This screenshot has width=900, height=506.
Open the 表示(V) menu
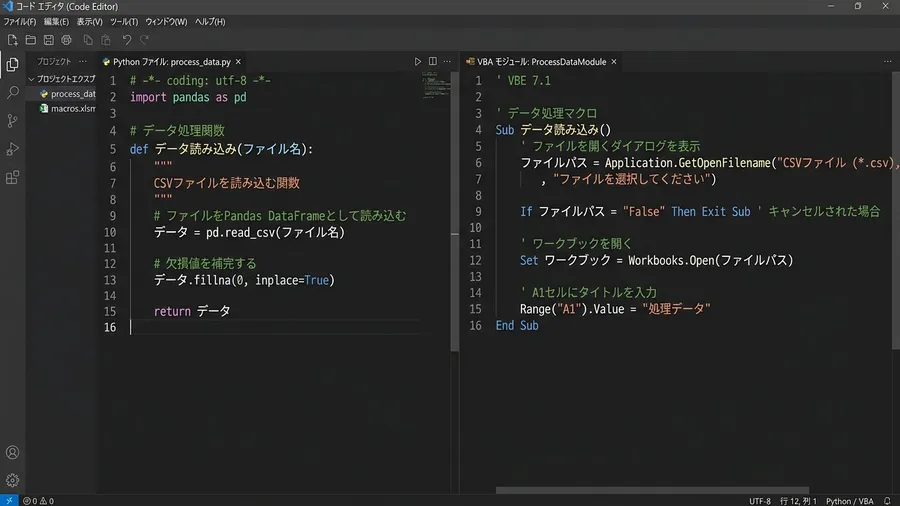tap(90, 22)
